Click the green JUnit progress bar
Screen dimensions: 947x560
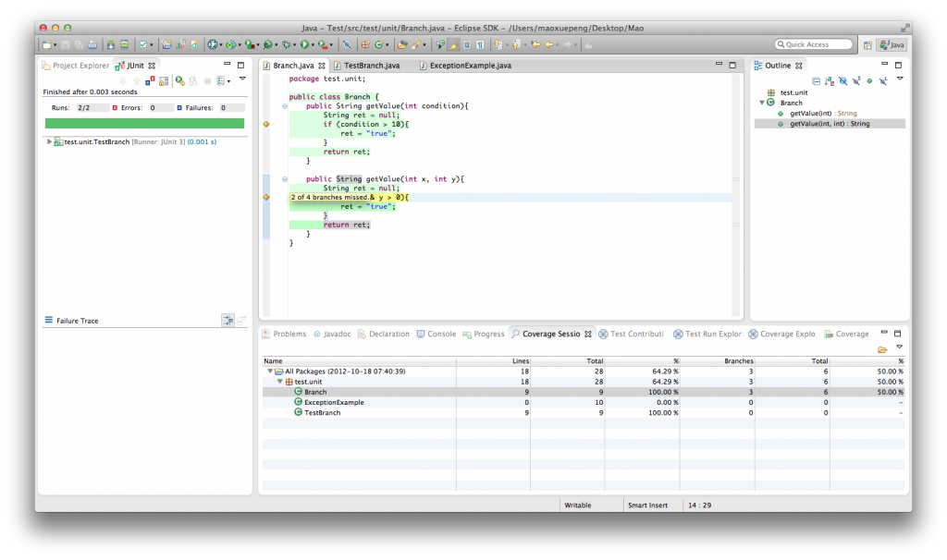[x=144, y=123]
